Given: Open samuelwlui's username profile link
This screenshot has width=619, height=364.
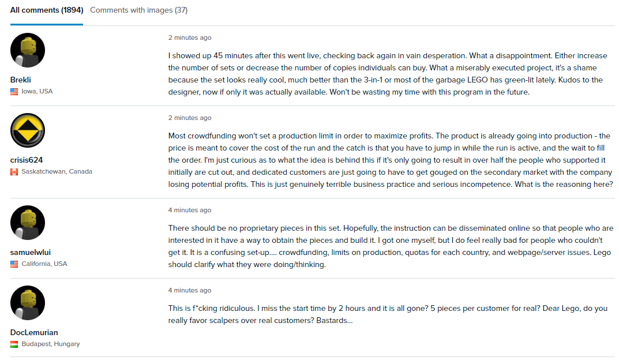Looking at the screenshot, I should pos(31,252).
